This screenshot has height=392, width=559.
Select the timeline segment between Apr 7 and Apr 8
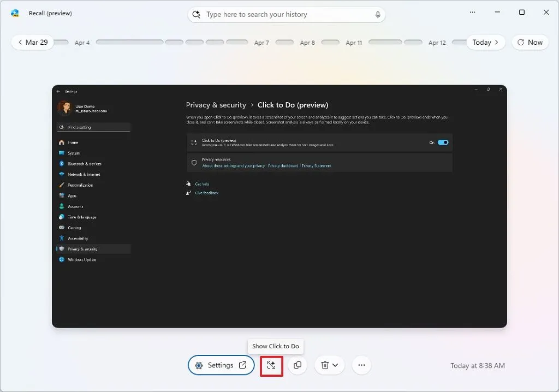click(284, 42)
